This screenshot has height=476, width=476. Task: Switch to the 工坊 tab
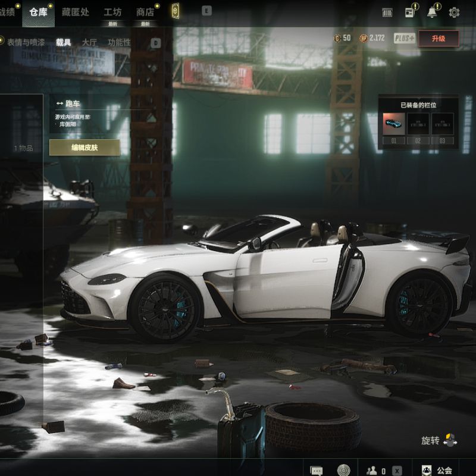pos(112,12)
